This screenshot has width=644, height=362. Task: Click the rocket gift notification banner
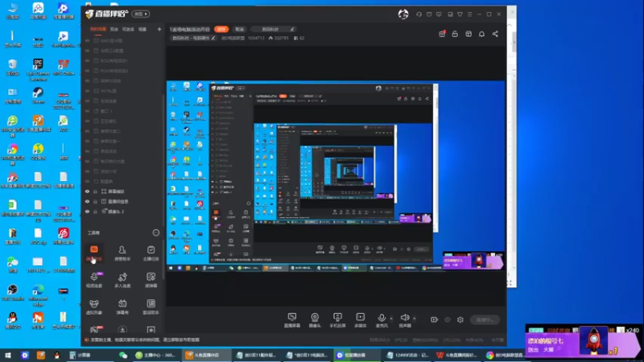point(584,342)
